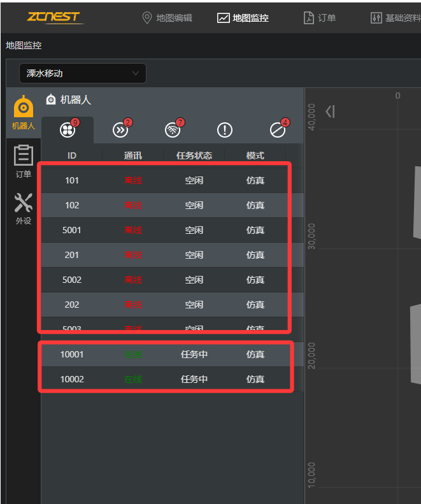Click the 通讯 column header
The width and height of the screenshot is (421, 504).
click(132, 155)
